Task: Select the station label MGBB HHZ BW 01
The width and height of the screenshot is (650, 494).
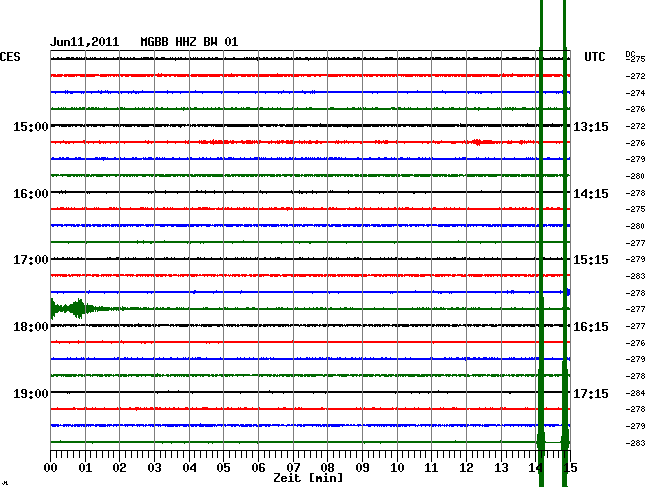Action: 189,42
